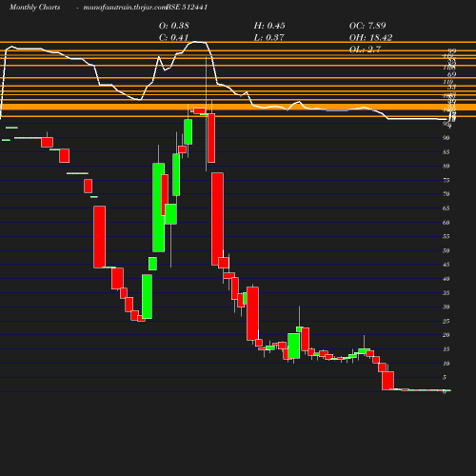The width and height of the screenshot is (476, 476).
Task: Click the 20 price axis label
Action: [x=446, y=335]
